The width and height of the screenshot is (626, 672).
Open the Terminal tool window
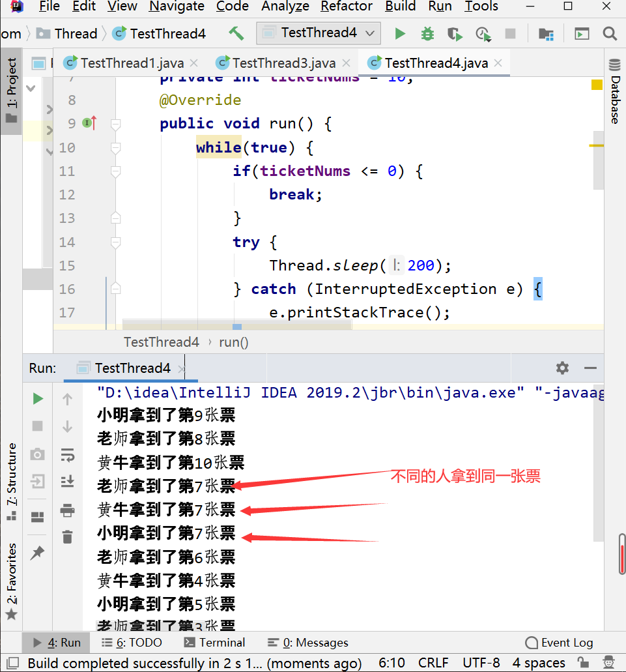[214, 643]
